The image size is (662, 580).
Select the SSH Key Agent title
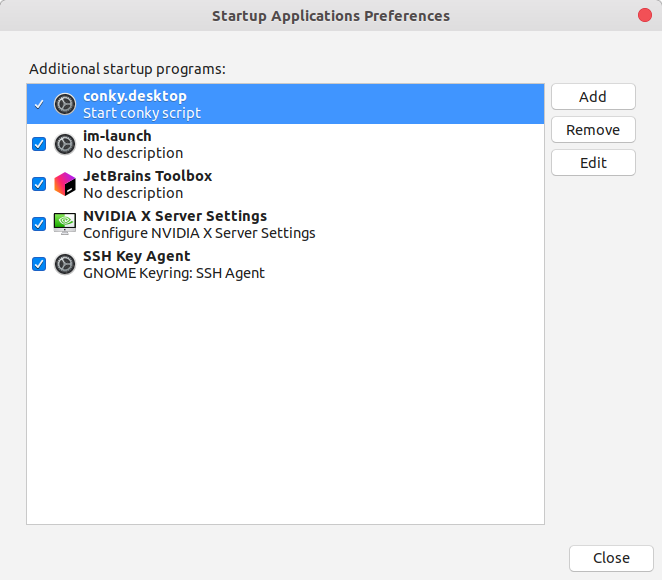(x=137, y=256)
